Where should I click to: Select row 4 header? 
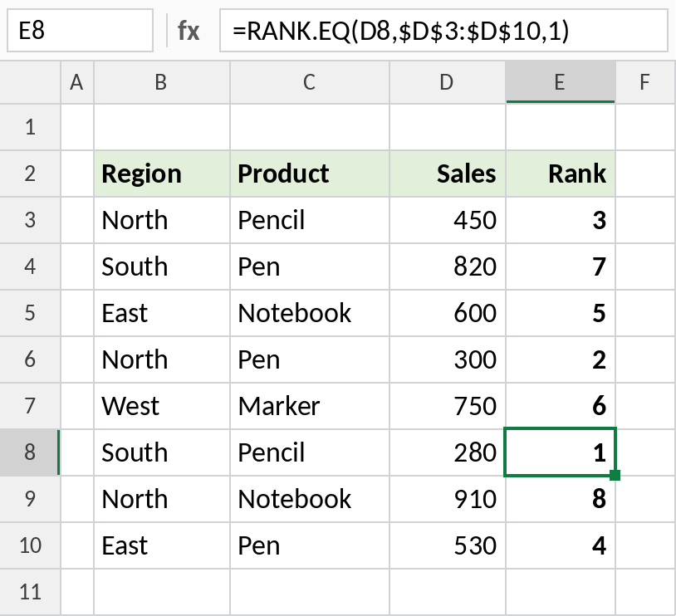click(x=30, y=266)
